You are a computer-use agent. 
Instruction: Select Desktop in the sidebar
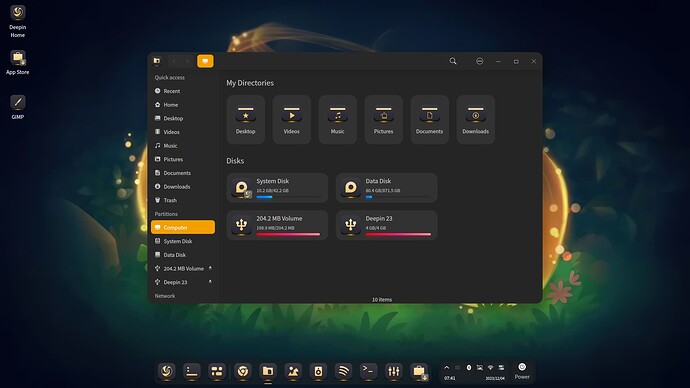(x=183, y=118)
